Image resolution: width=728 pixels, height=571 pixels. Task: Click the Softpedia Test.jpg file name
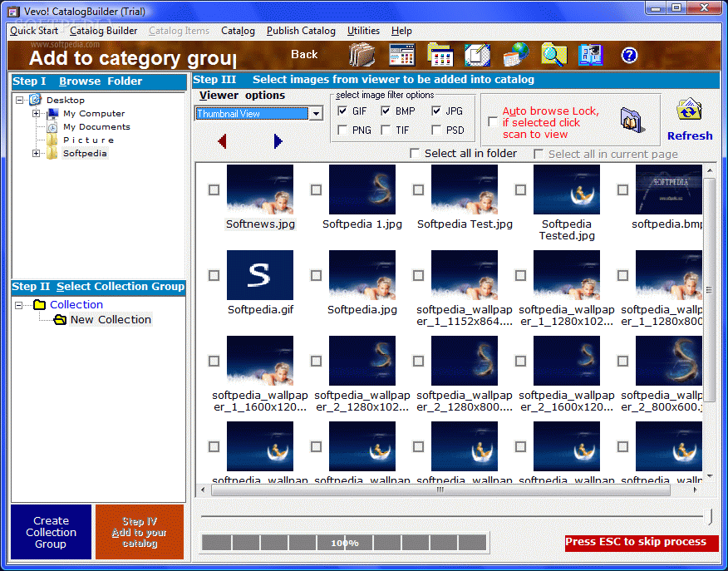tap(465, 224)
